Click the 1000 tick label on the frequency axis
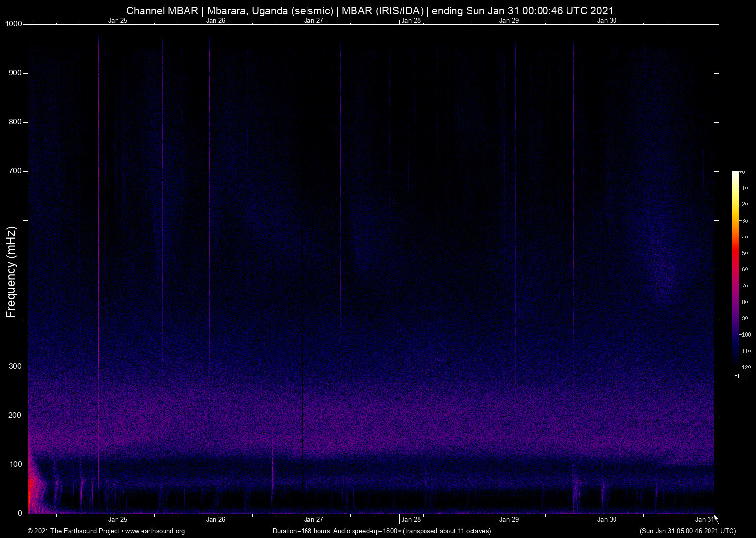The height and width of the screenshot is (538, 756). 14,24
